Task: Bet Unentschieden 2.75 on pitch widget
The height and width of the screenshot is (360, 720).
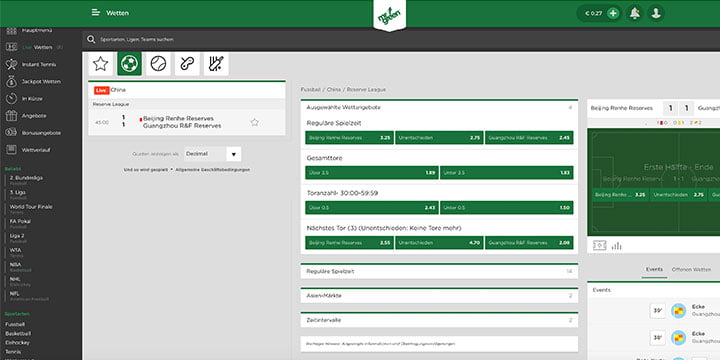Action: pos(678,195)
